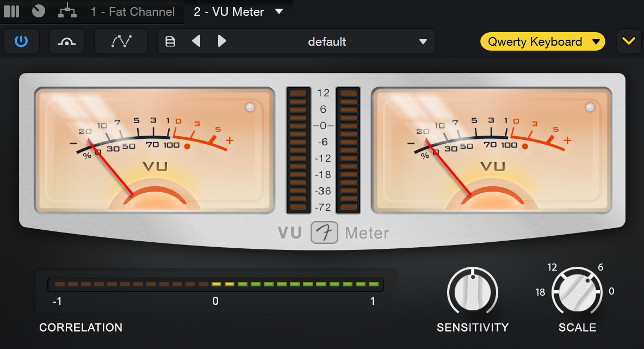Image resolution: width=644 pixels, height=349 pixels.
Task: Toggle the plugin power bypass button
Action: point(21,41)
